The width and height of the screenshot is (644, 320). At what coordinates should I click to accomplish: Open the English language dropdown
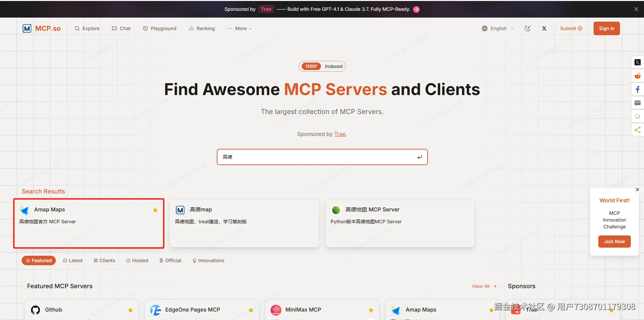point(498,28)
